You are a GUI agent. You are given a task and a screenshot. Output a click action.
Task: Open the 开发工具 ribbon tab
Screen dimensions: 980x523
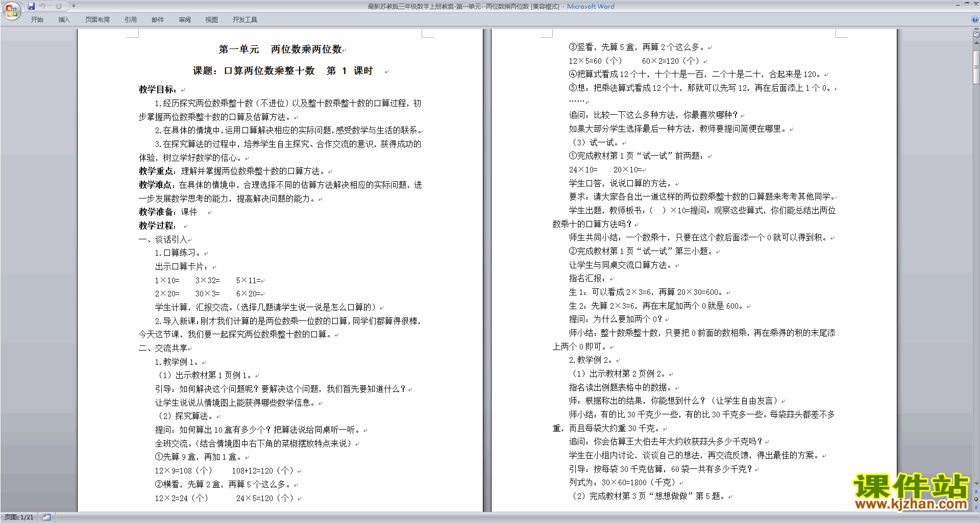244,19
